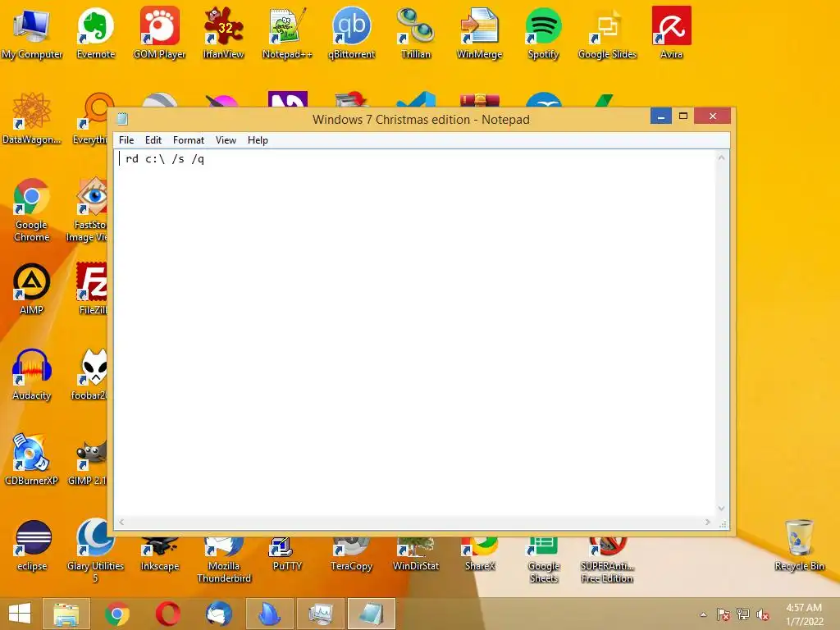Click the TeraCopy desktop icon
The height and width of the screenshot is (630, 840).
coord(351,555)
